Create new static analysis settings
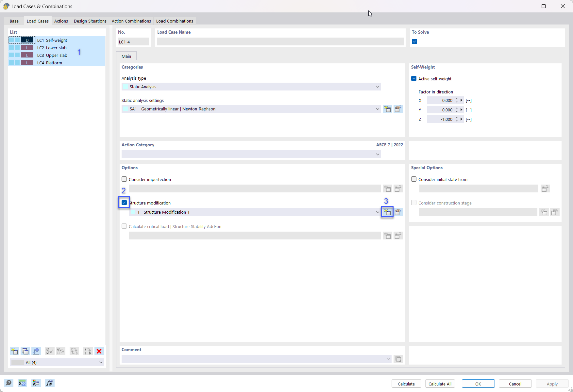Viewport: 573px width, 392px height. (x=387, y=109)
